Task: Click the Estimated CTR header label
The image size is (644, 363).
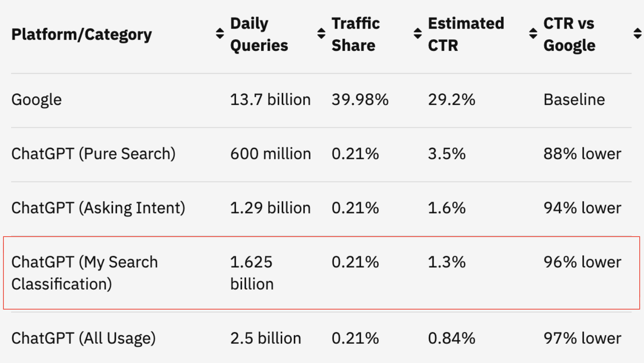Action: pyautogui.click(x=466, y=34)
